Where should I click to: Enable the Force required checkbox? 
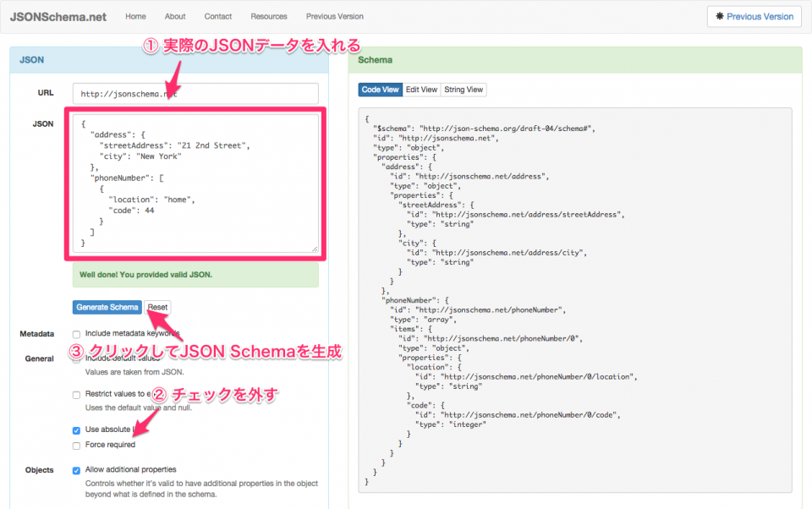(x=77, y=446)
